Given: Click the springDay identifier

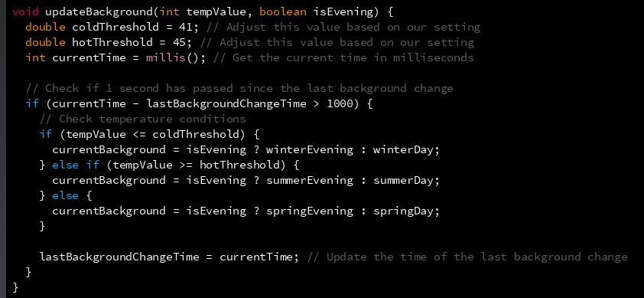Looking at the screenshot, I should [x=403, y=211].
